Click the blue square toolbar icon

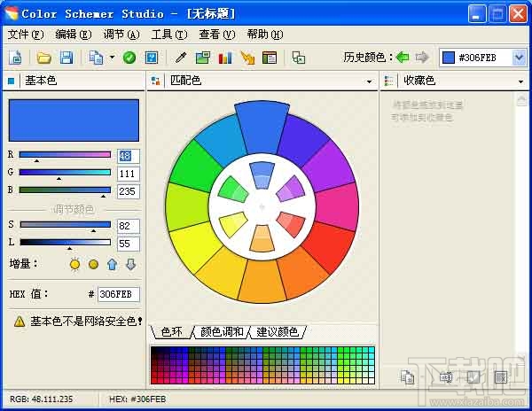coord(152,58)
